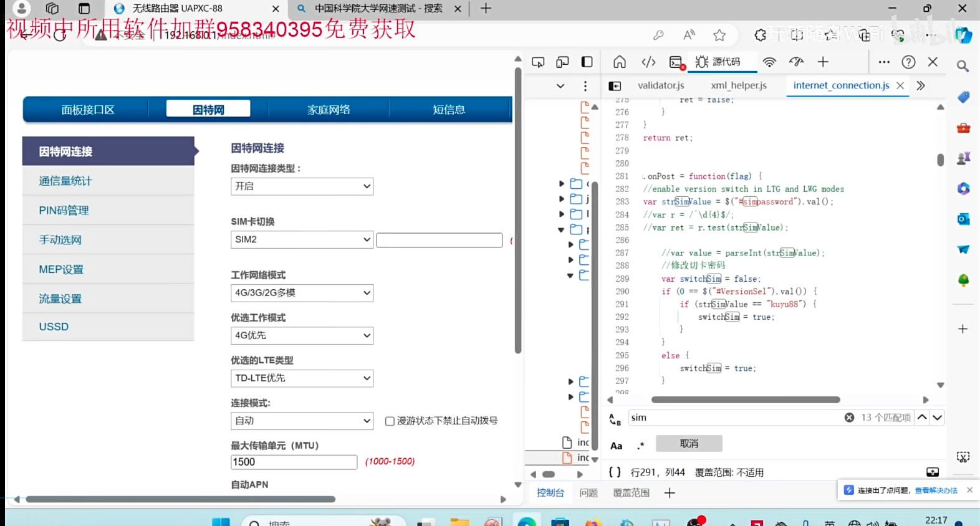Click the MTU input field showing 1500
This screenshot has height=526, width=980.
[294, 462]
